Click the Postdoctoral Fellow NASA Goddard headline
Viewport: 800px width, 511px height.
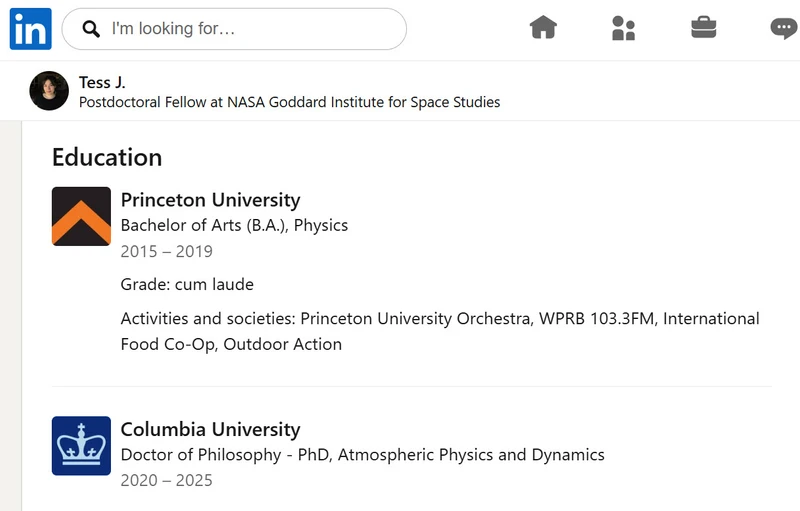(x=289, y=102)
